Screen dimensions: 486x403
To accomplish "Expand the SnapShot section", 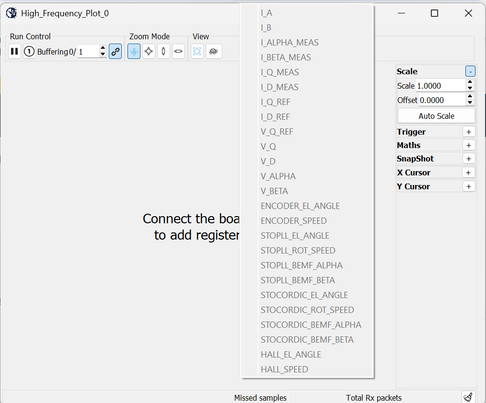I will [468, 159].
